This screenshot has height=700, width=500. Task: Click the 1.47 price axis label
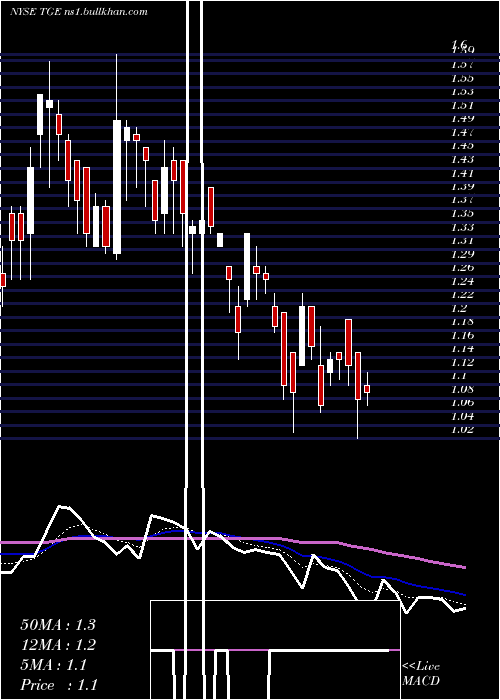(462, 132)
